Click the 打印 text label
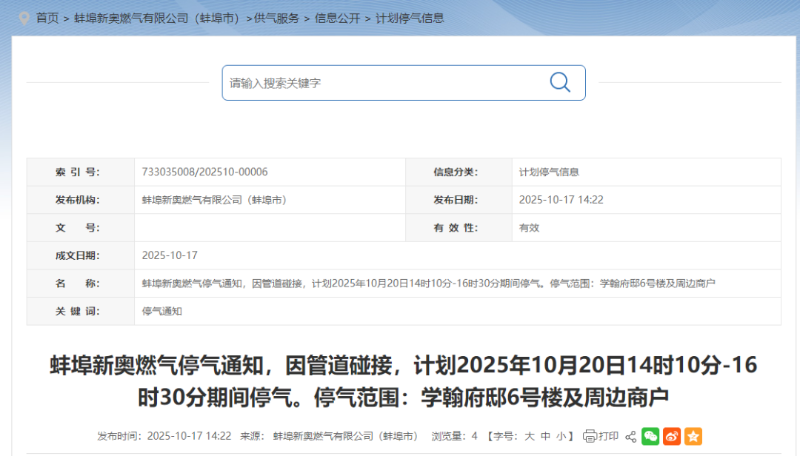The height and width of the screenshot is (456, 800). (608, 436)
